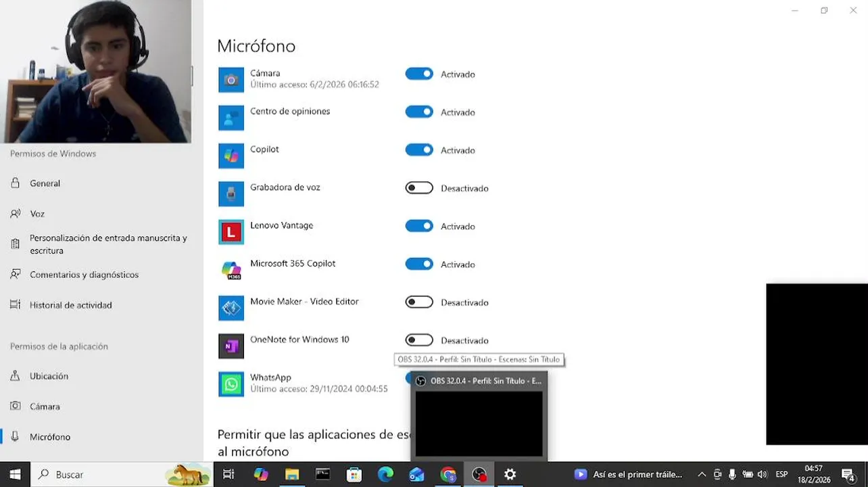Enable microphone for Grabadora de voz
868x487 pixels.
pos(419,188)
